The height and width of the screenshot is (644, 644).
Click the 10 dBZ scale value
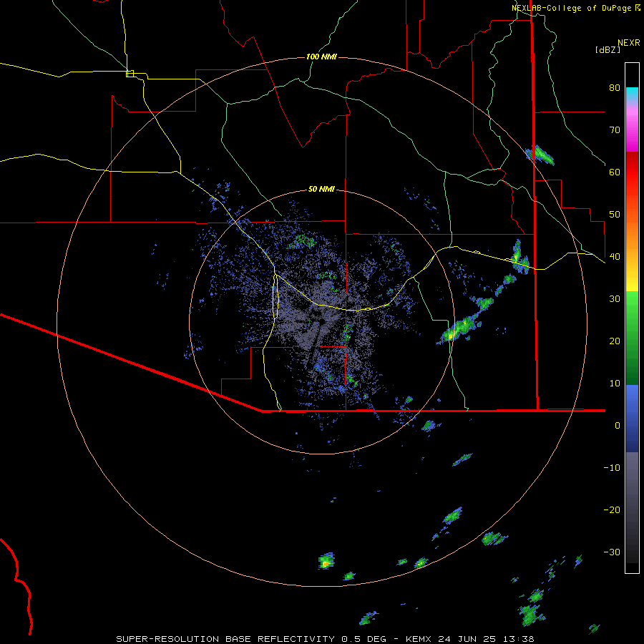click(615, 384)
